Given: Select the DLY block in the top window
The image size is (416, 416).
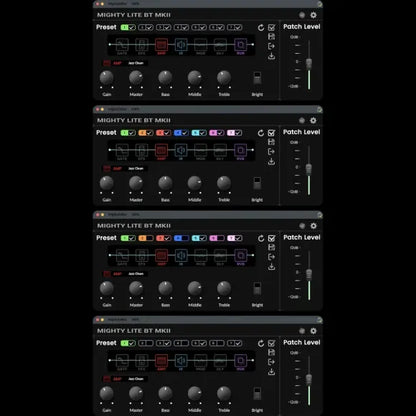Looking at the screenshot, I should tap(220, 45).
